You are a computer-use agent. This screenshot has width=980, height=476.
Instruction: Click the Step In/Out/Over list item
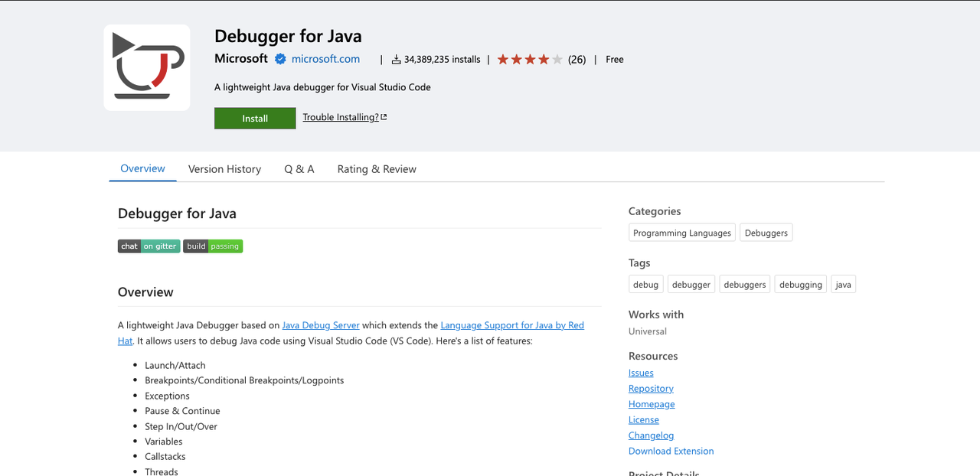[x=181, y=426]
